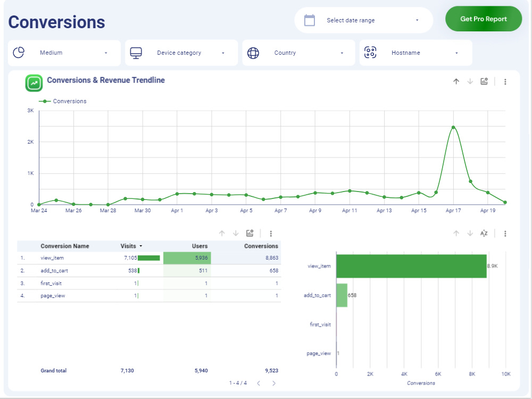
Task: Click the A-Z sort icon above the bar chart
Action: [x=483, y=233]
